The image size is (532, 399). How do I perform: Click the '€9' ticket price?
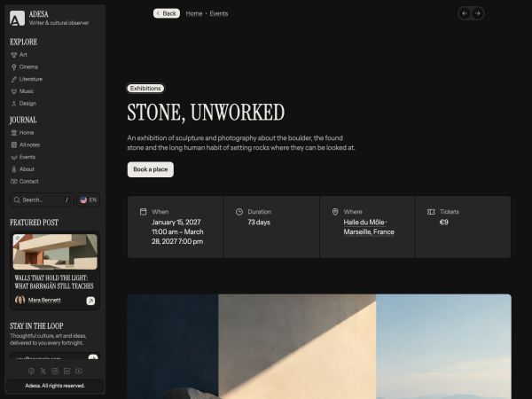coord(444,223)
